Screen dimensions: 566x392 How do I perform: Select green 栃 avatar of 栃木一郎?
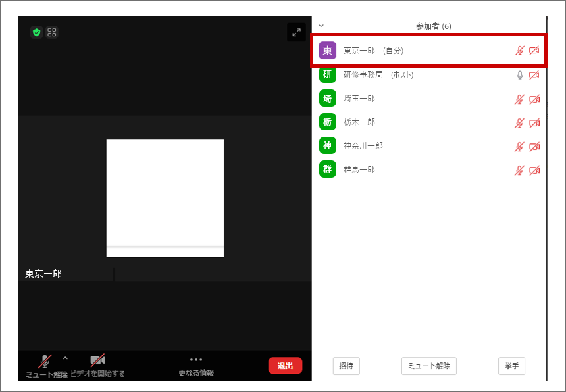tap(327, 122)
